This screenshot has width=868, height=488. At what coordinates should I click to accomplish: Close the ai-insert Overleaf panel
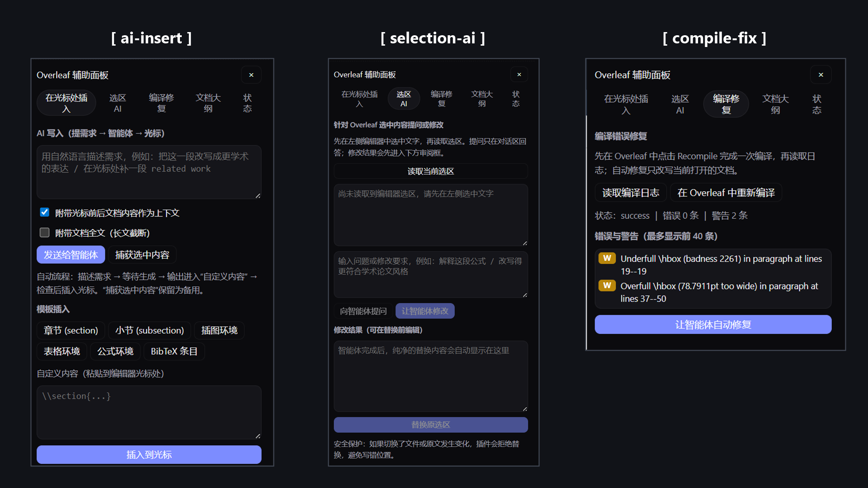251,75
